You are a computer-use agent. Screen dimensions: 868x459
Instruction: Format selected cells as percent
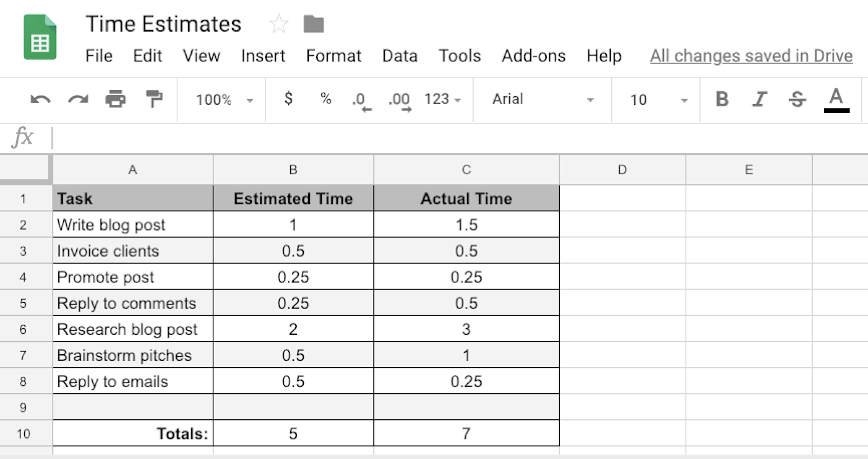pyautogui.click(x=325, y=99)
